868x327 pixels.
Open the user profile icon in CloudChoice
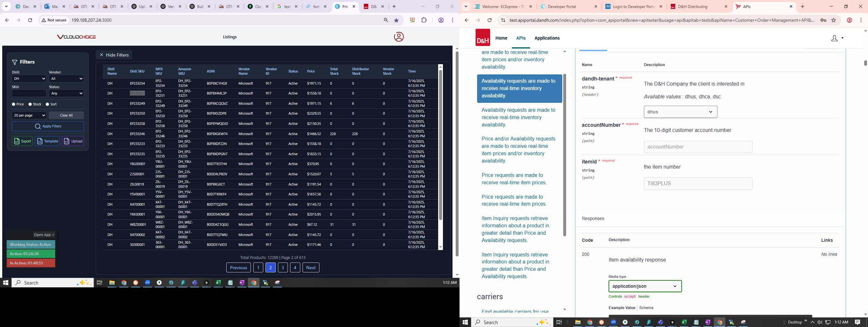(399, 37)
